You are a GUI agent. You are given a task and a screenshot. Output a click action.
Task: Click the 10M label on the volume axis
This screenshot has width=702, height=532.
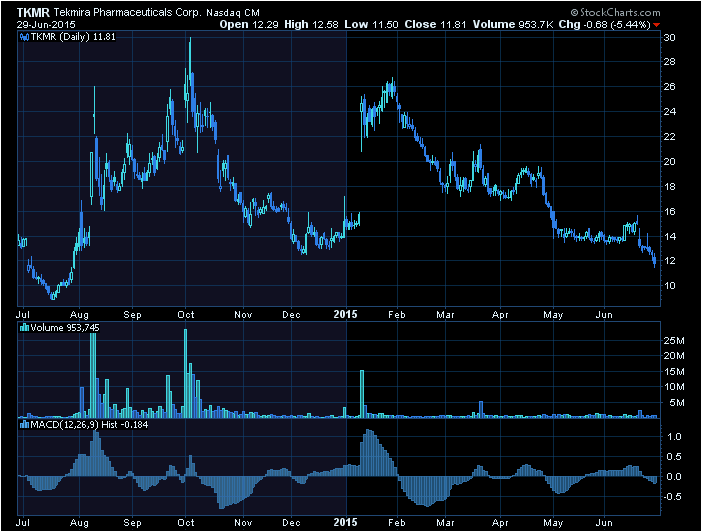(x=674, y=386)
